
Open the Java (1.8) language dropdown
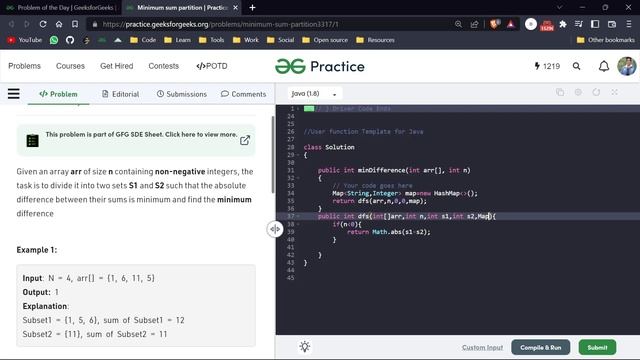tap(314, 93)
